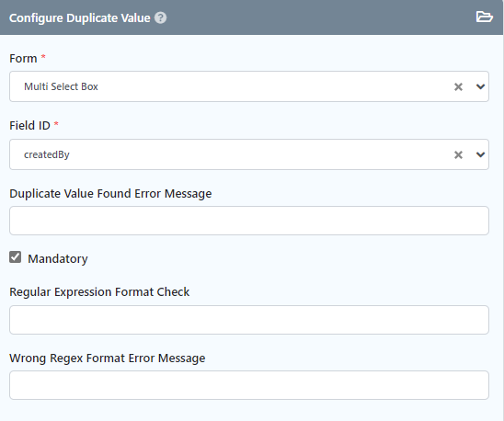
Task: Focus the Regular Expression Format Check field
Action: (x=249, y=320)
